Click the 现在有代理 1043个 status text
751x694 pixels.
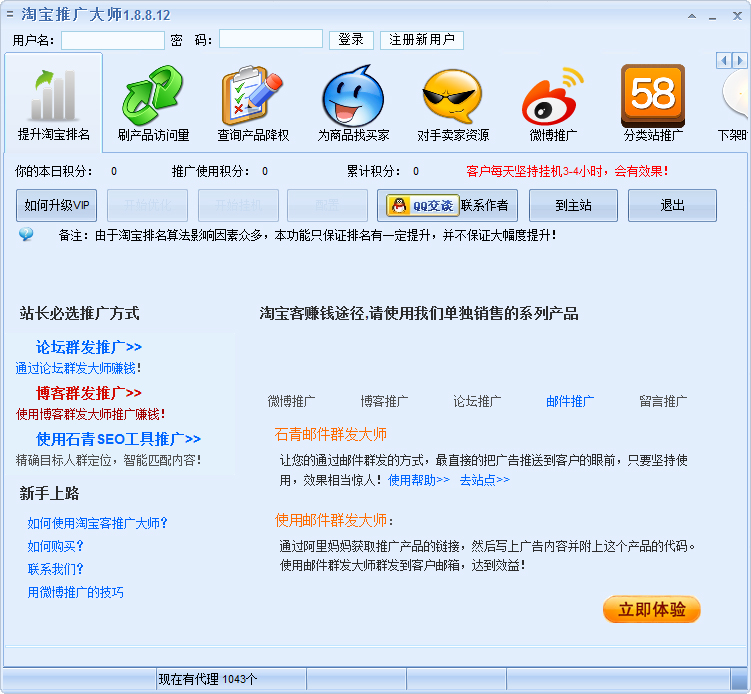coord(207,679)
